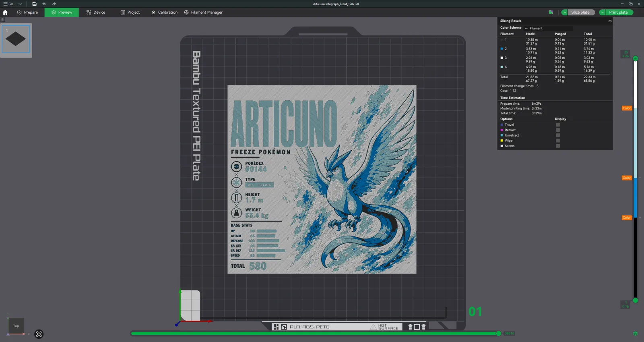Open the Device tab
The width and height of the screenshot is (644, 342).
pyautogui.click(x=96, y=12)
